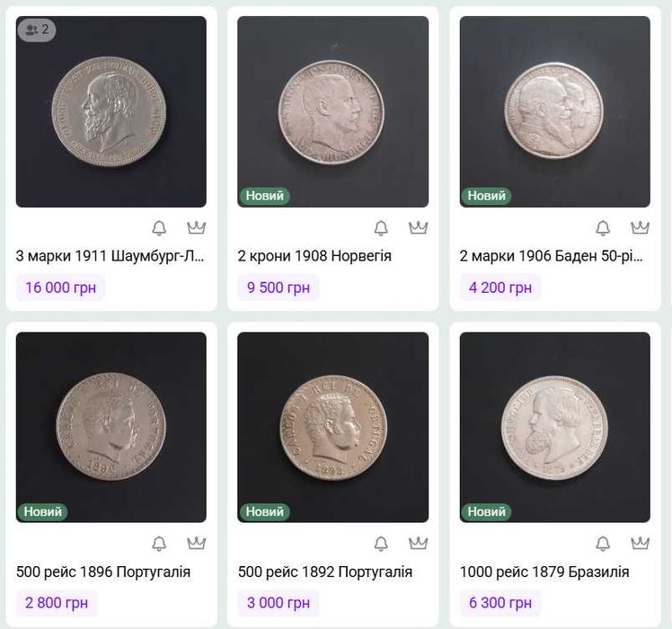Click bell icon for Portugal 500 reis 1892

click(x=381, y=544)
